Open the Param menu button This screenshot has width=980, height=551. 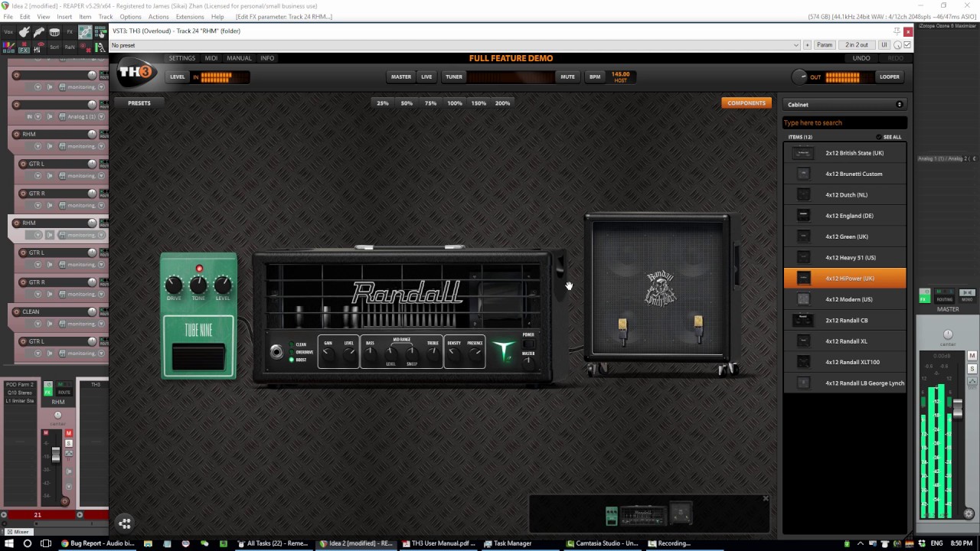click(x=825, y=45)
